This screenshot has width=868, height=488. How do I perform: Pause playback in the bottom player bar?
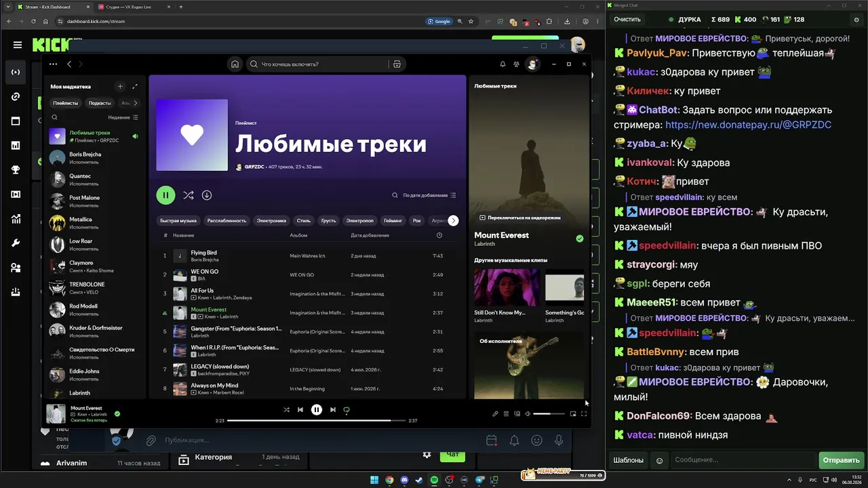(316, 409)
